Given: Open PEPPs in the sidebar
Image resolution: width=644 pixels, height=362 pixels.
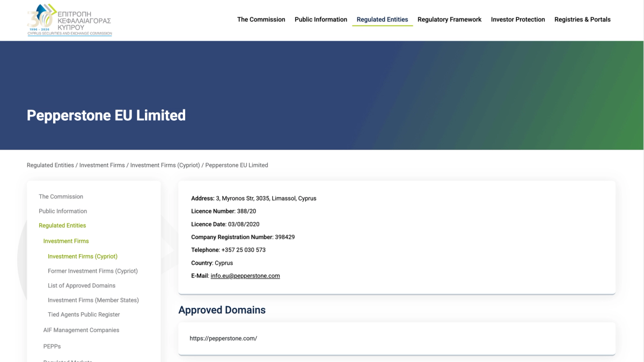Looking at the screenshot, I should tap(52, 346).
